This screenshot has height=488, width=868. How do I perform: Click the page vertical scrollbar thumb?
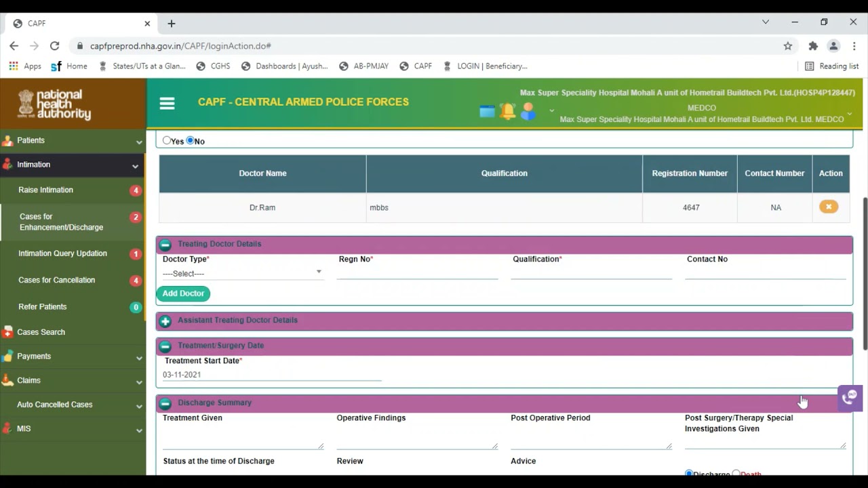coord(864,274)
